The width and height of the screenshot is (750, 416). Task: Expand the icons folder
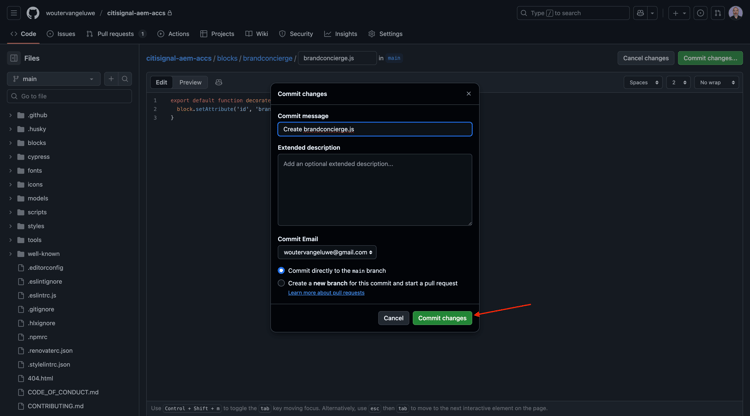(x=11, y=185)
